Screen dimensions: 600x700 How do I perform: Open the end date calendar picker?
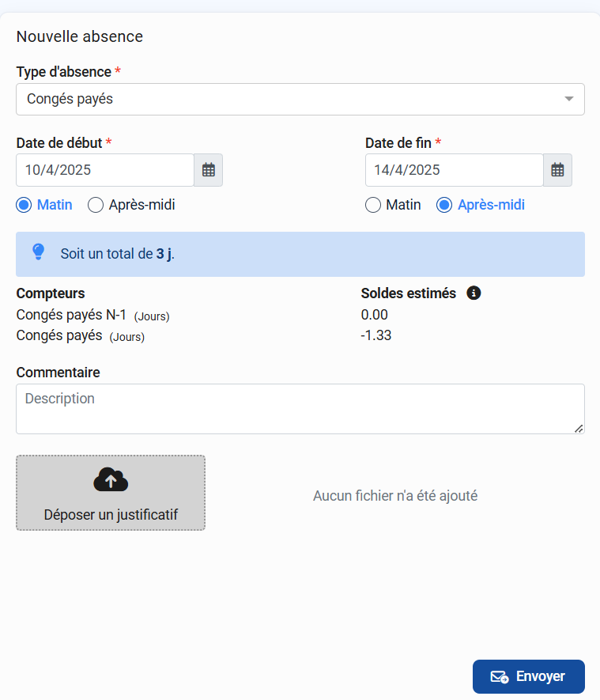[557, 170]
